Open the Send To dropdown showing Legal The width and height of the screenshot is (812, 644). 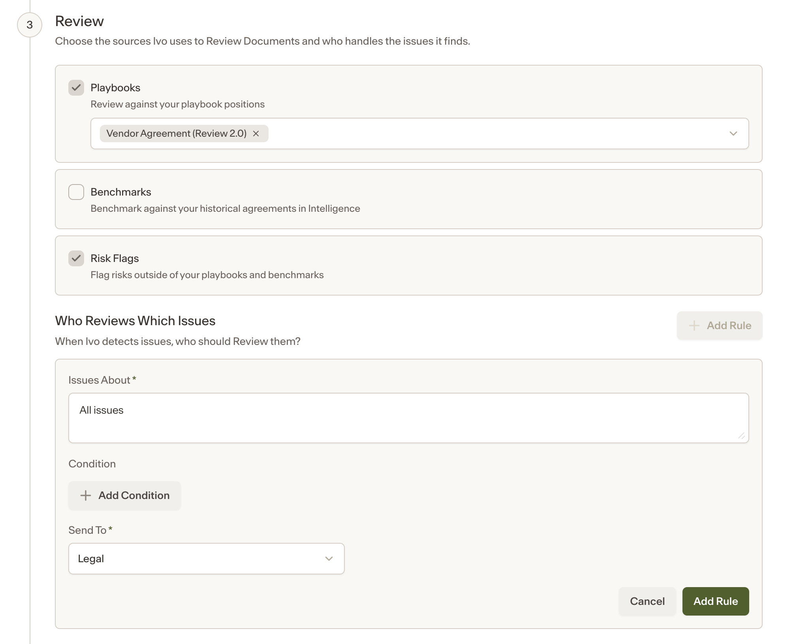click(x=206, y=559)
